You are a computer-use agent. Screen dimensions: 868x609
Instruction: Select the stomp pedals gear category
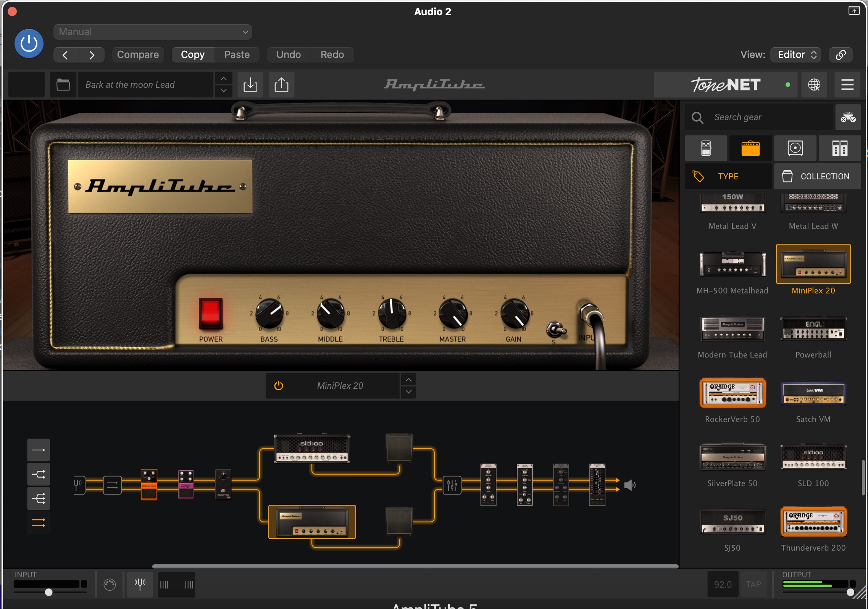pyautogui.click(x=706, y=148)
